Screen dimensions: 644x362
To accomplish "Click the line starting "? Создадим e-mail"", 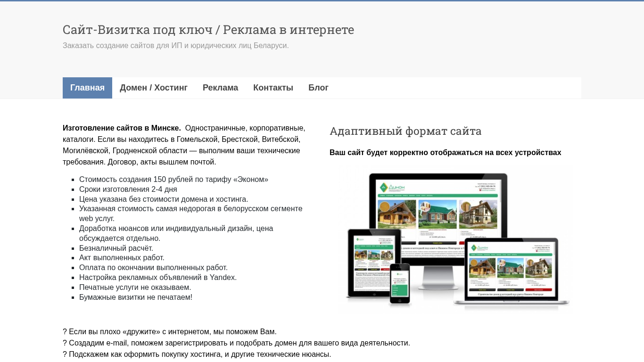I will click(236, 343).
